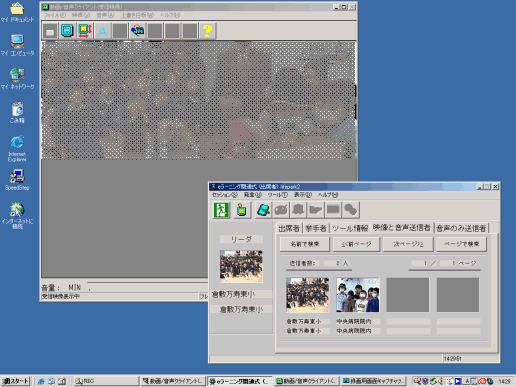Image resolution: width=516 pixels, height=387 pixels.
Task: Switch to the 出席者 tab
Action: pyautogui.click(x=289, y=228)
